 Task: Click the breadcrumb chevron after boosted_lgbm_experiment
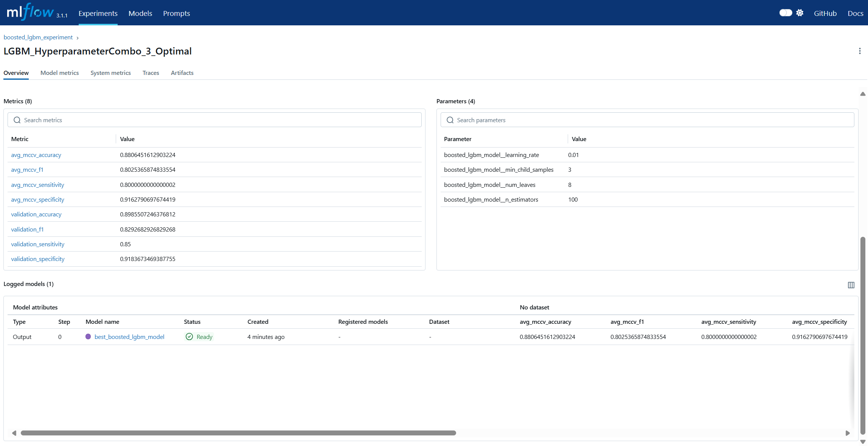pos(78,38)
